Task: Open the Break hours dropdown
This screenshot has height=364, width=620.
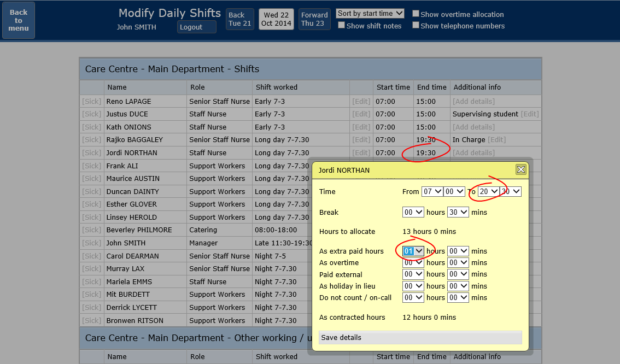Action: [413, 212]
